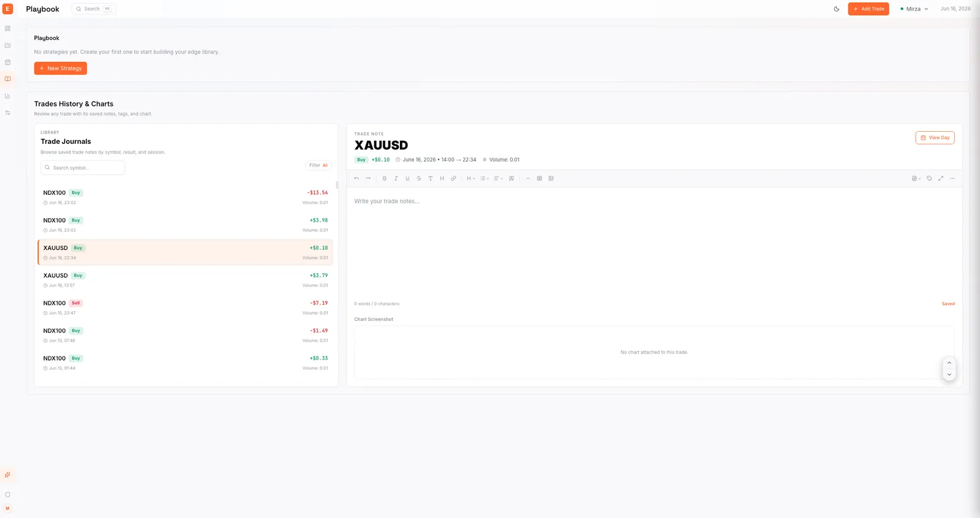Open the M avatar at sidebar bottom
The height and width of the screenshot is (518, 980).
[7, 508]
